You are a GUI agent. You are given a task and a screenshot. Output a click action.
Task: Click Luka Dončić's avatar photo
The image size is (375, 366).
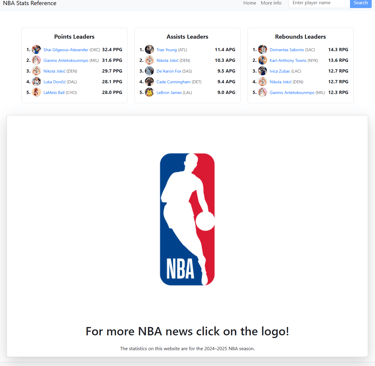[x=36, y=82]
